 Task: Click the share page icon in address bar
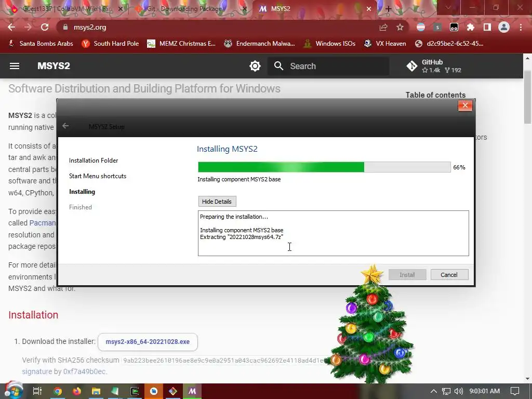coord(383,28)
